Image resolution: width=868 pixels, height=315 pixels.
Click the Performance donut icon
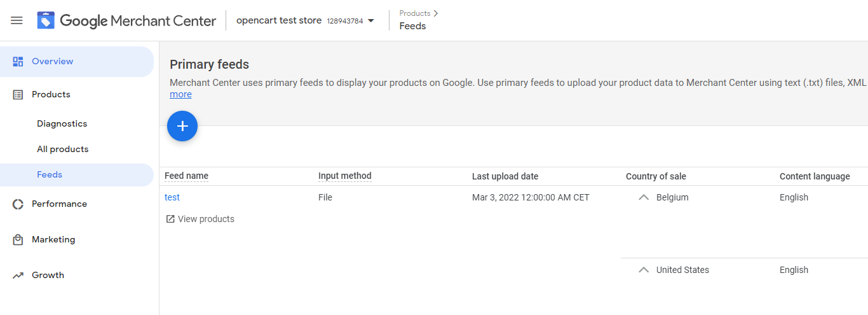point(18,204)
